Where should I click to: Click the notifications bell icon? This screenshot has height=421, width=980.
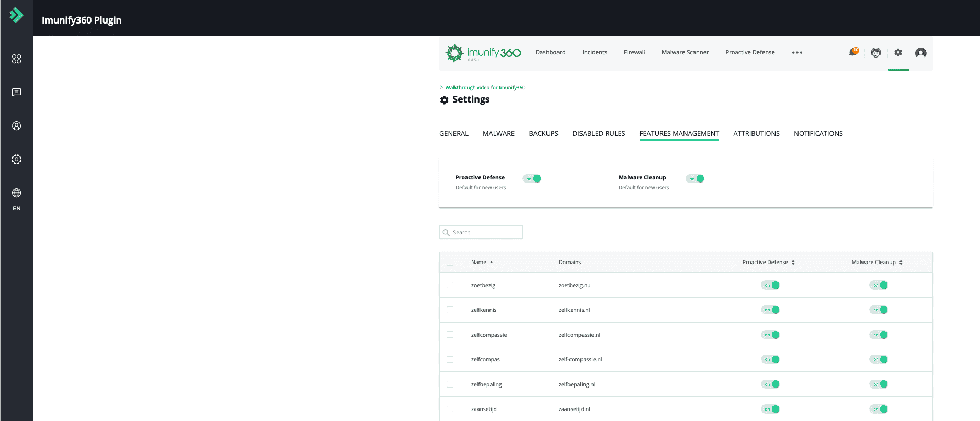(853, 52)
